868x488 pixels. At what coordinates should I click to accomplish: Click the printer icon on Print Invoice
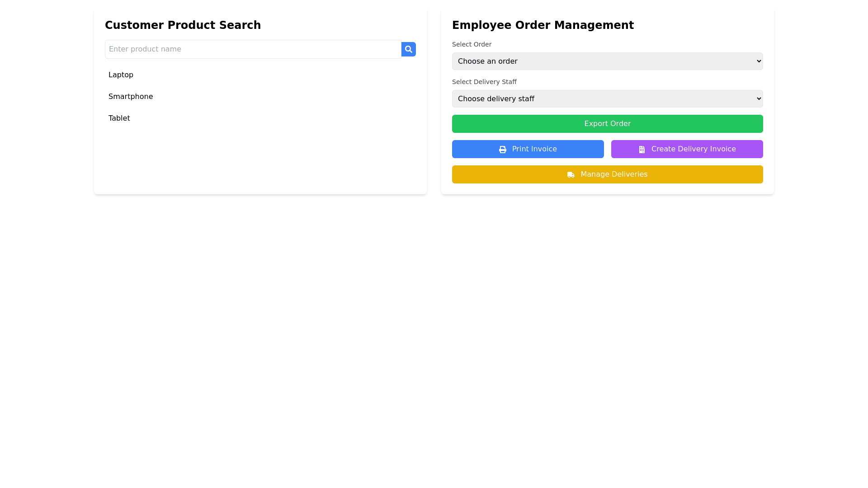click(x=502, y=150)
